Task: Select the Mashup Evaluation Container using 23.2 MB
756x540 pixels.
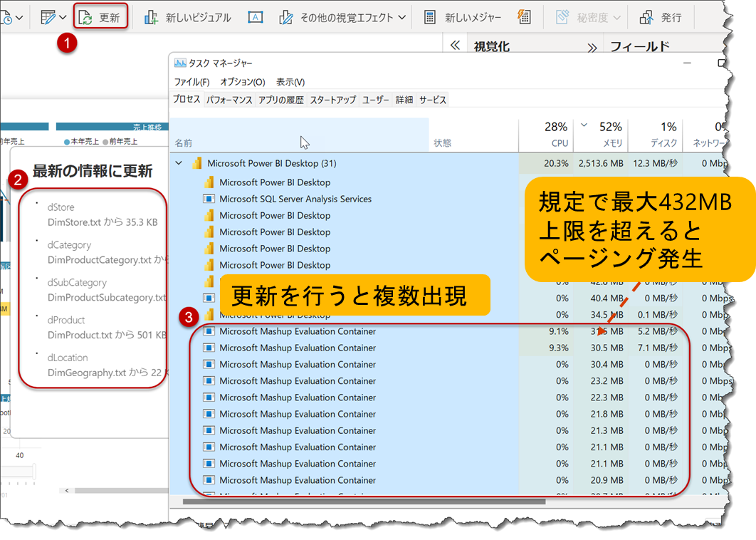Action: click(298, 380)
